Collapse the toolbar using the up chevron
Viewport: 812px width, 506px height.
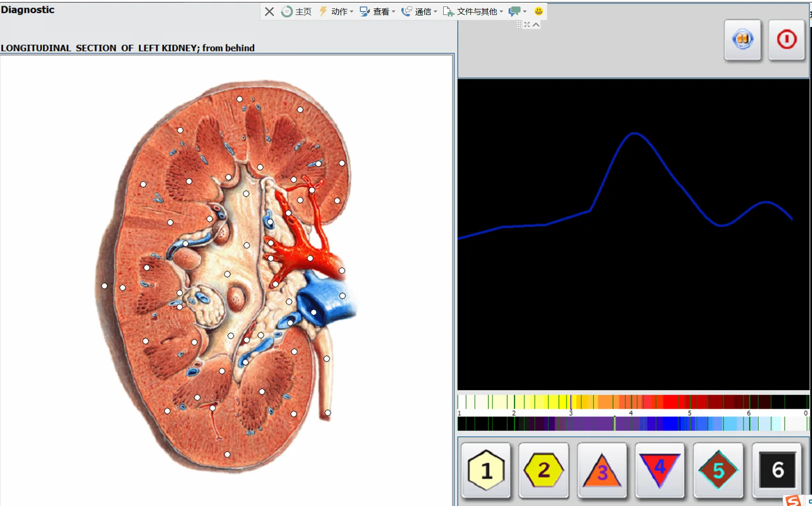tap(536, 24)
